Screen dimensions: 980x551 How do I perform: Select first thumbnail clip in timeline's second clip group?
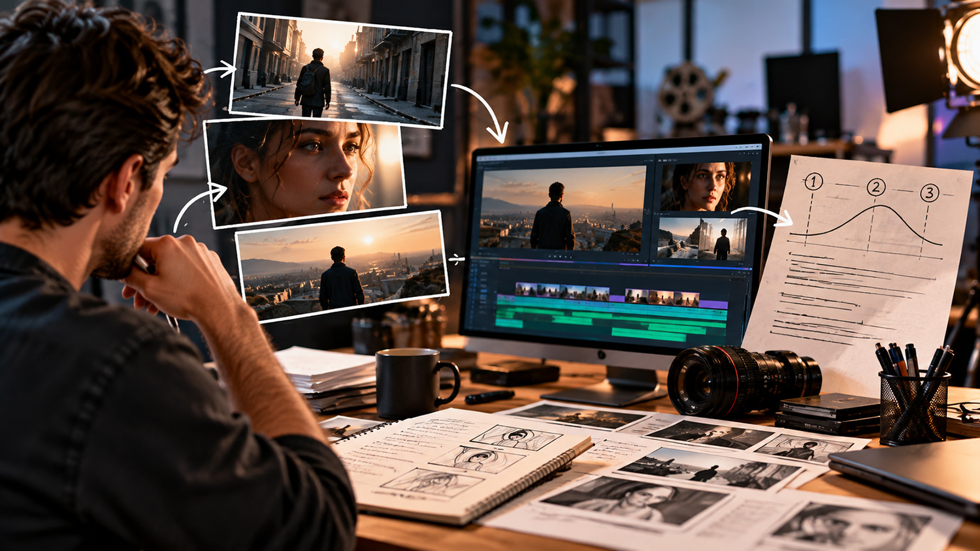[x=637, y=296]
